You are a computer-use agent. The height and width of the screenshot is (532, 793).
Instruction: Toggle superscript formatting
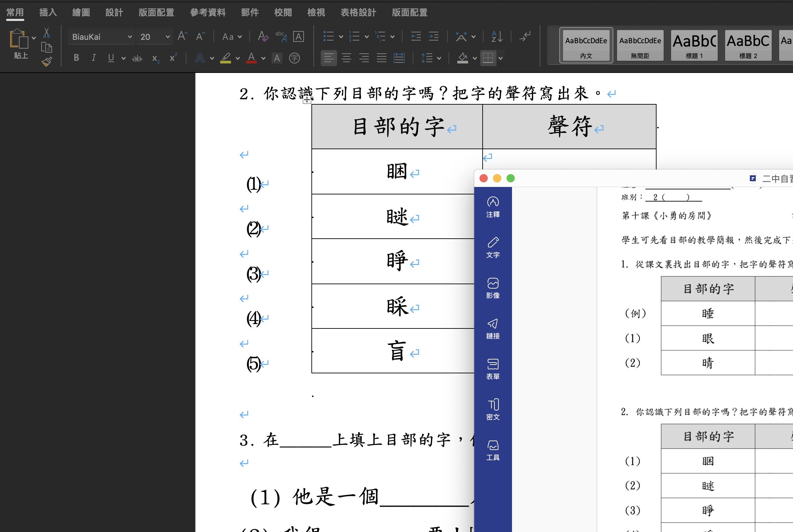(x=174, y=58)
